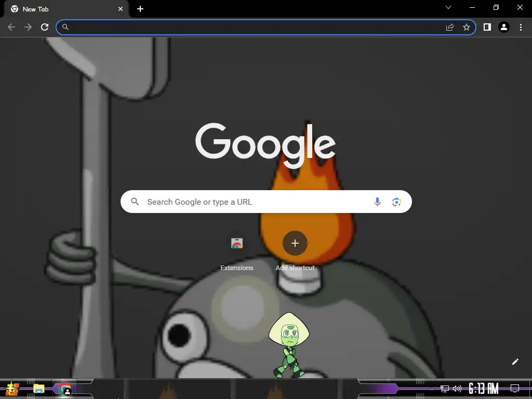Screen dimensions: 532x399
Task: Customize this page with pencil icon
Action: pyautogui.click(x=515, y=362)
